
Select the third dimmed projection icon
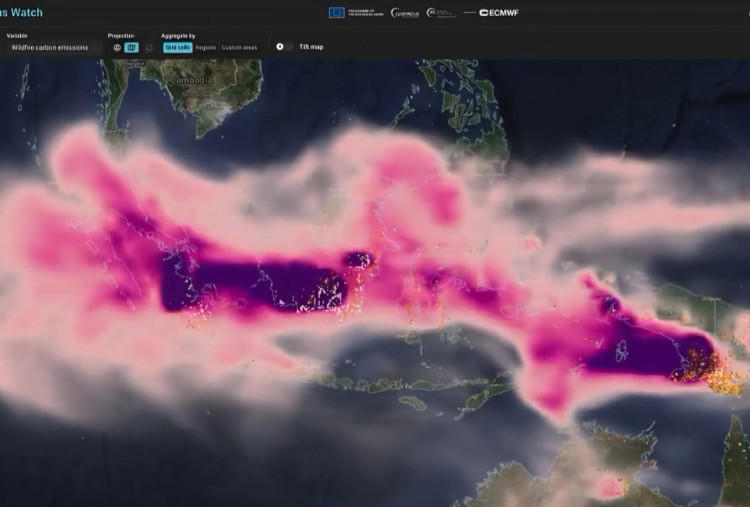(x=149, y=47)
